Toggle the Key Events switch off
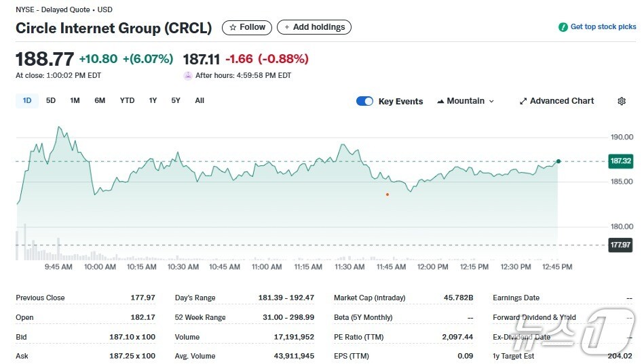The image size is (644, 364). pyautogui.click(x=364, y=101)
